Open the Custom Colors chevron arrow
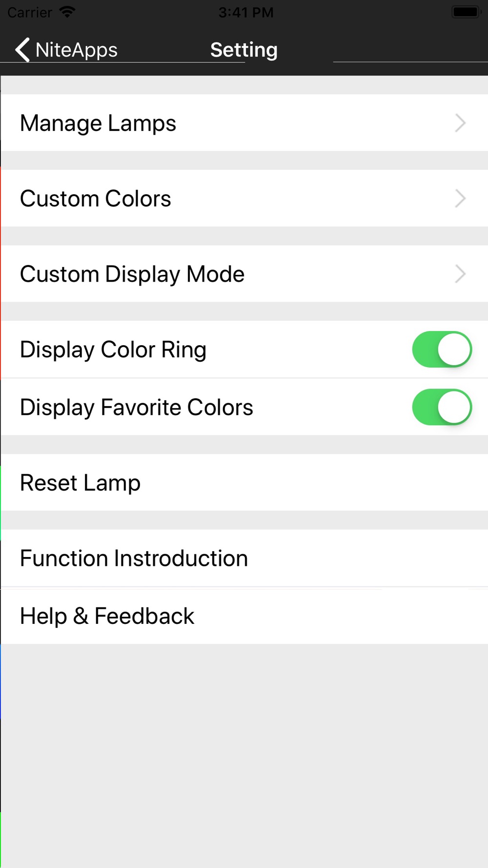488x868 pixels. (460, 199)
